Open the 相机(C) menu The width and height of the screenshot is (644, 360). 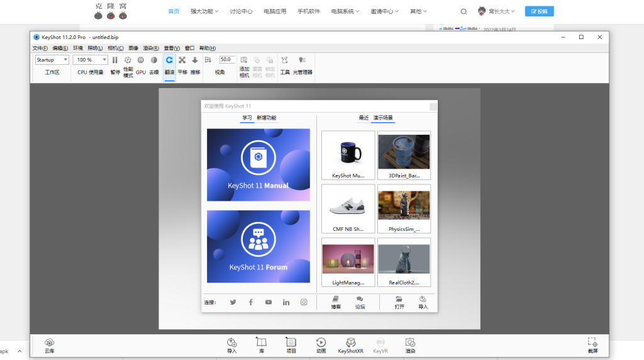point(116,48)
